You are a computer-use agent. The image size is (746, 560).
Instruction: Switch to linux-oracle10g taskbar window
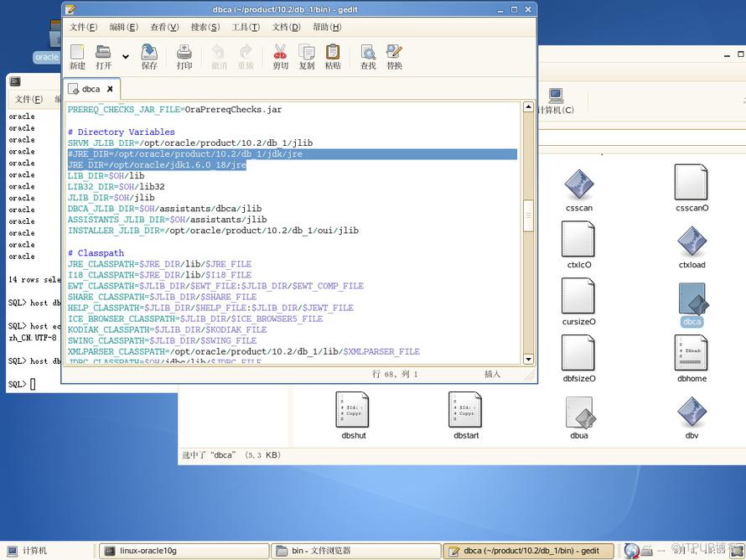[184, 551]
